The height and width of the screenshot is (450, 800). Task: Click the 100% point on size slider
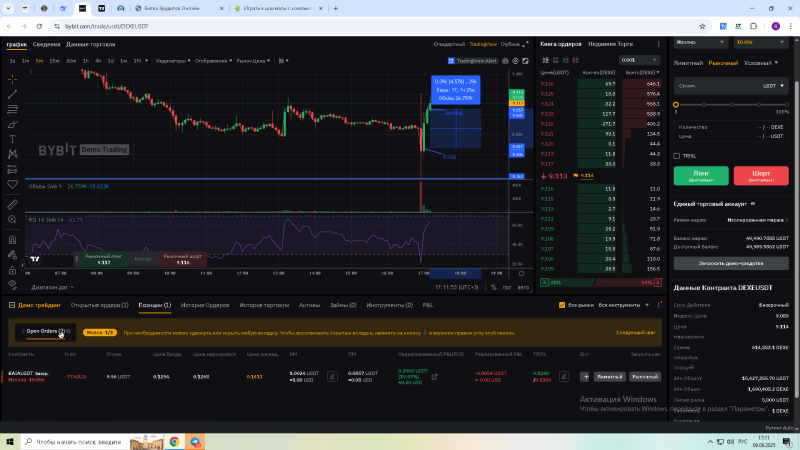pos(786,105)
